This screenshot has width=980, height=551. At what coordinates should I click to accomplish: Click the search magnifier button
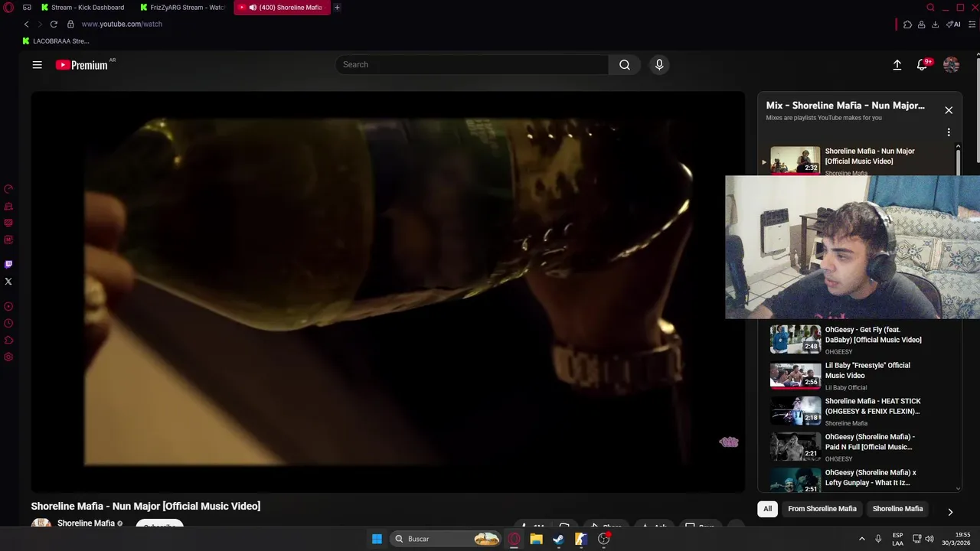(625, 65)
